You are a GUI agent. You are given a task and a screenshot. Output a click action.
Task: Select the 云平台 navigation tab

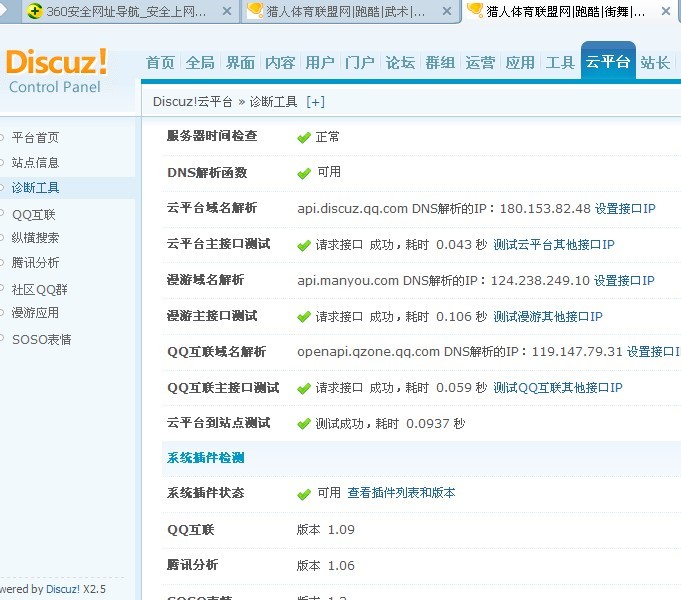[608, 61]
